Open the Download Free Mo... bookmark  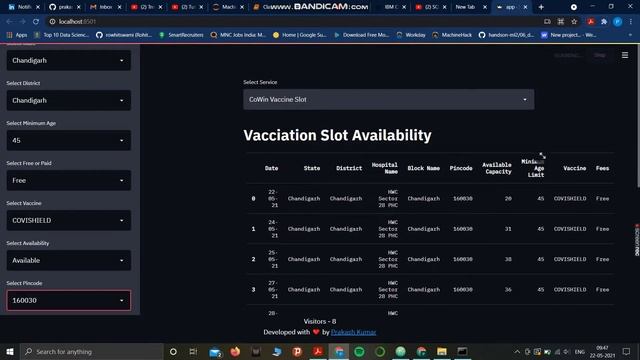[362, 35]
